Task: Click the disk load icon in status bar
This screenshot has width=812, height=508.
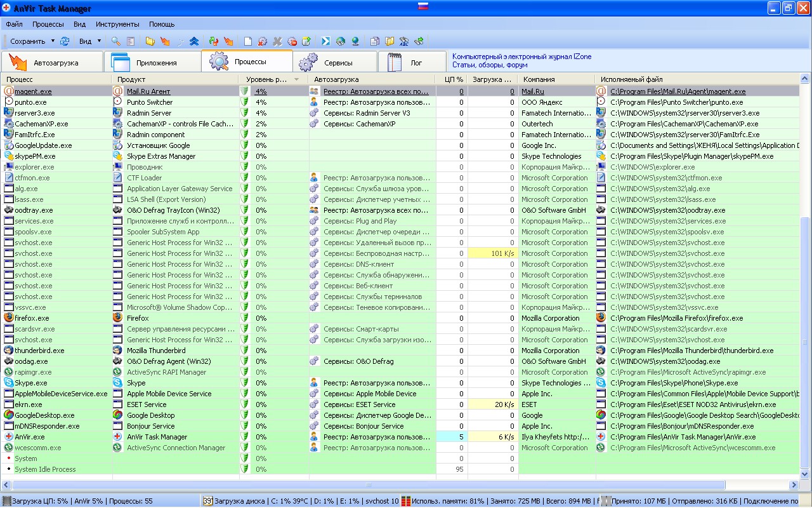Action: tap(207, 501)
